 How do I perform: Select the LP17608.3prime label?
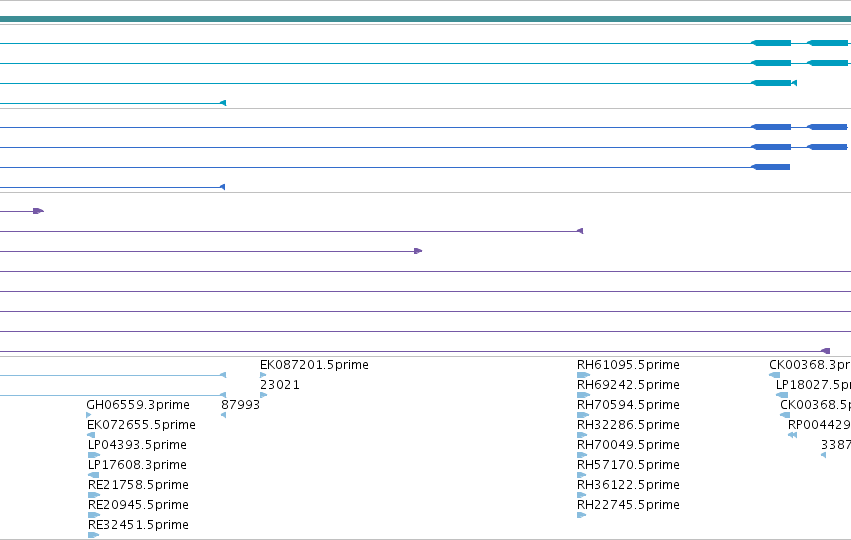[137, 465]
